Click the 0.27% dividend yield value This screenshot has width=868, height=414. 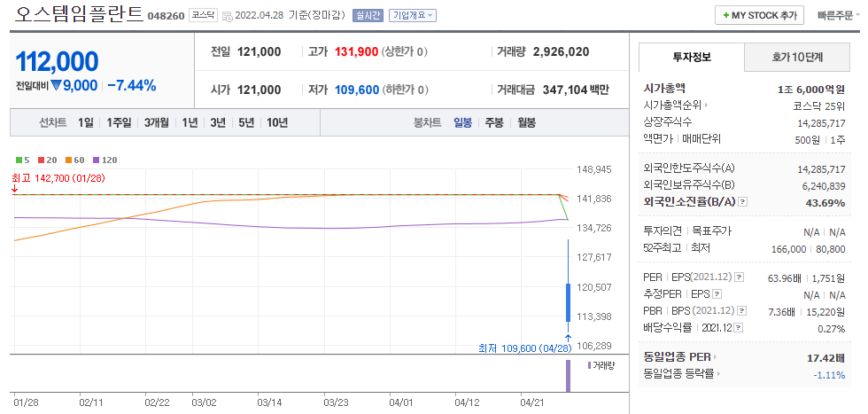[832, 329]
